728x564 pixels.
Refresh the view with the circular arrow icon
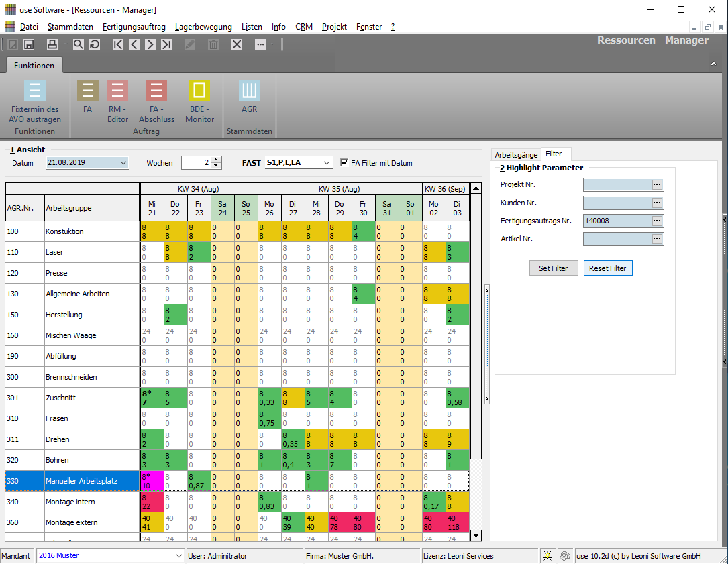(x=94, y=44)
